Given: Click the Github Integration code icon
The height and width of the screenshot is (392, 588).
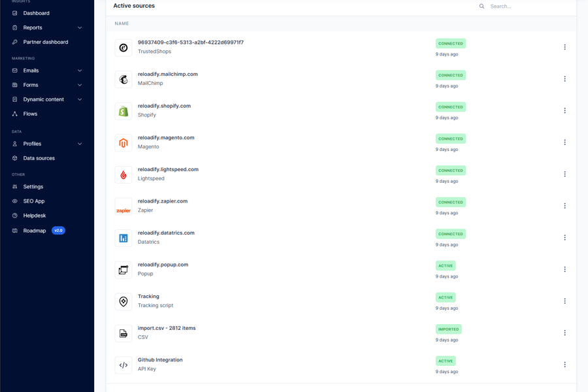Looking at the screenshot, I should click(123, 364).
